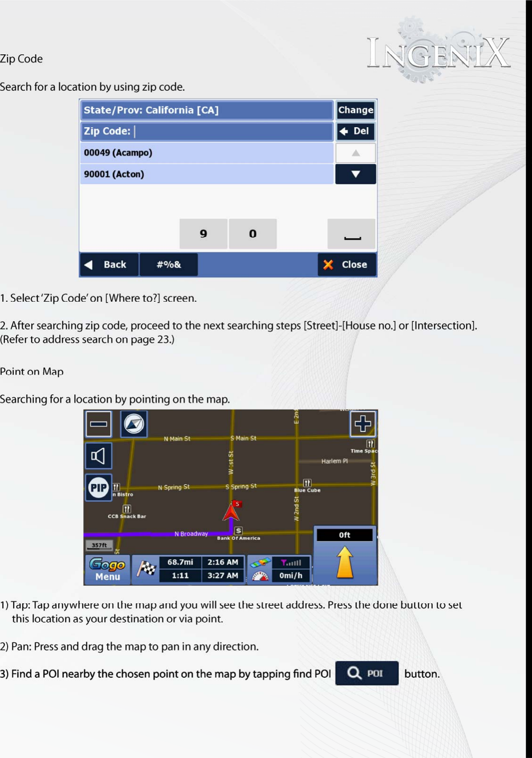Click the Harlem Pl street label
532x758 pixels.
335,461
